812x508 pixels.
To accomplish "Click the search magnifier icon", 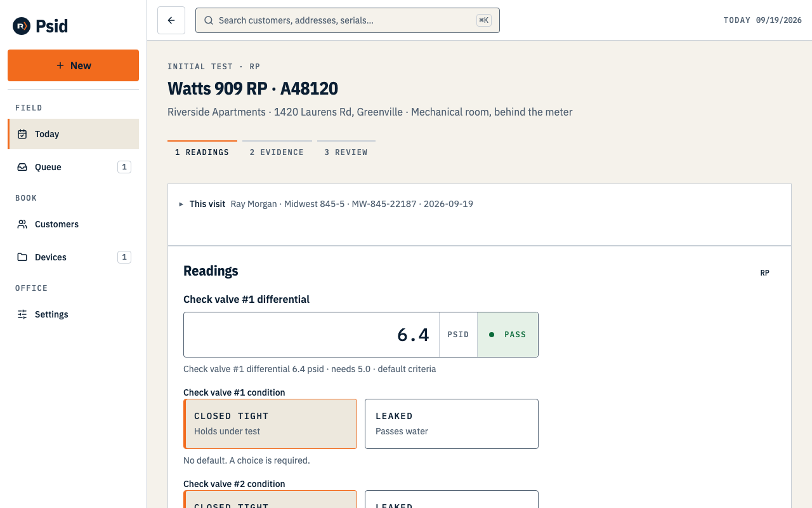I will (209, 20).
